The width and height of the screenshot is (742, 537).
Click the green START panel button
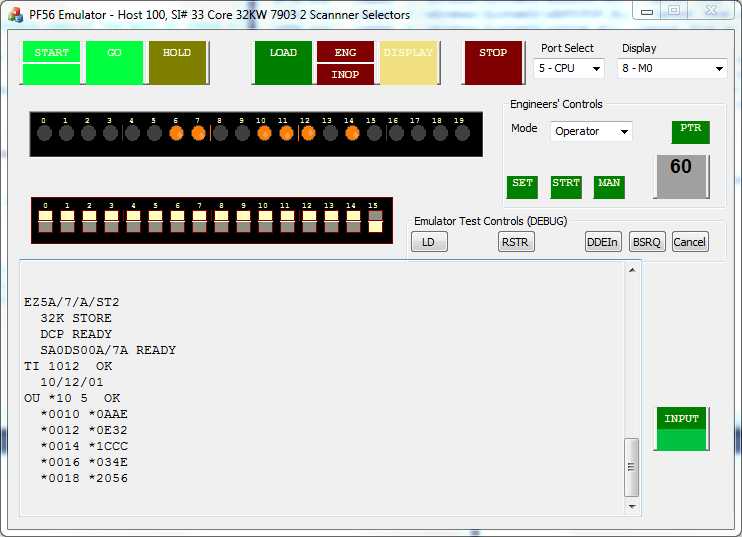pyautogui.click(x=51, y=63)
